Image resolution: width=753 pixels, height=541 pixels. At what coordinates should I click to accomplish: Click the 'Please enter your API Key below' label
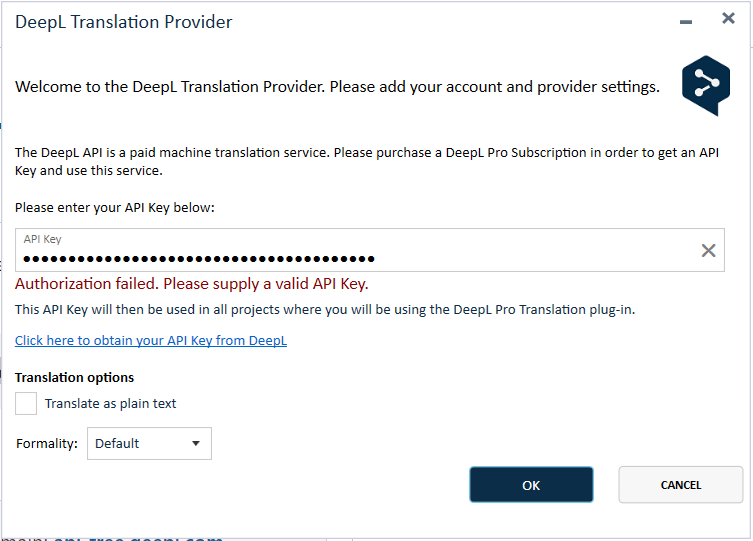click(x=115, y=207)
